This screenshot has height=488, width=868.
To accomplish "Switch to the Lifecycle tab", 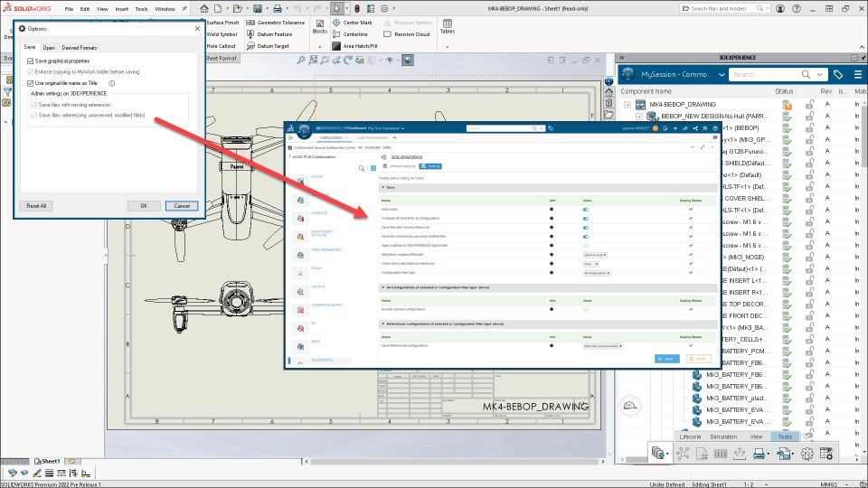I will [x=690, y=436].
